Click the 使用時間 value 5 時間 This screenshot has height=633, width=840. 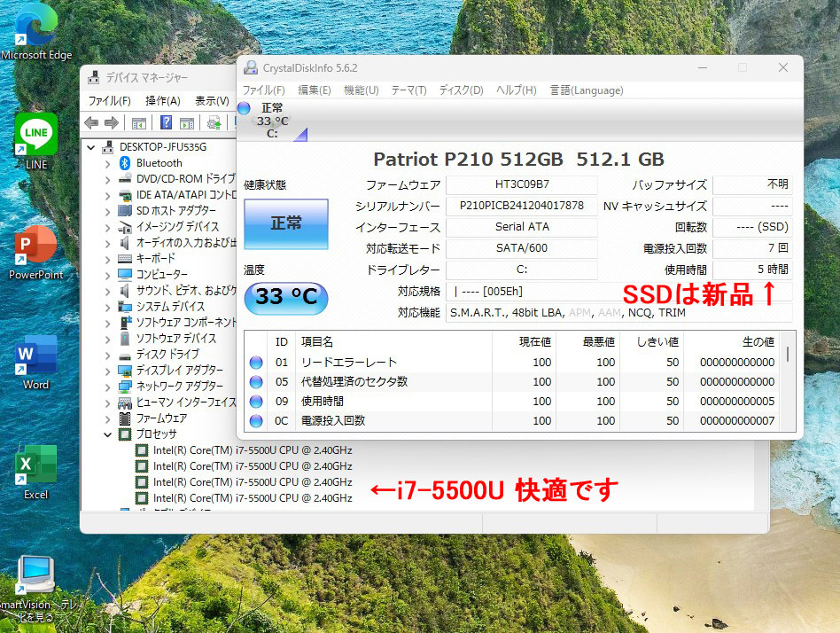tap(752, 270)
